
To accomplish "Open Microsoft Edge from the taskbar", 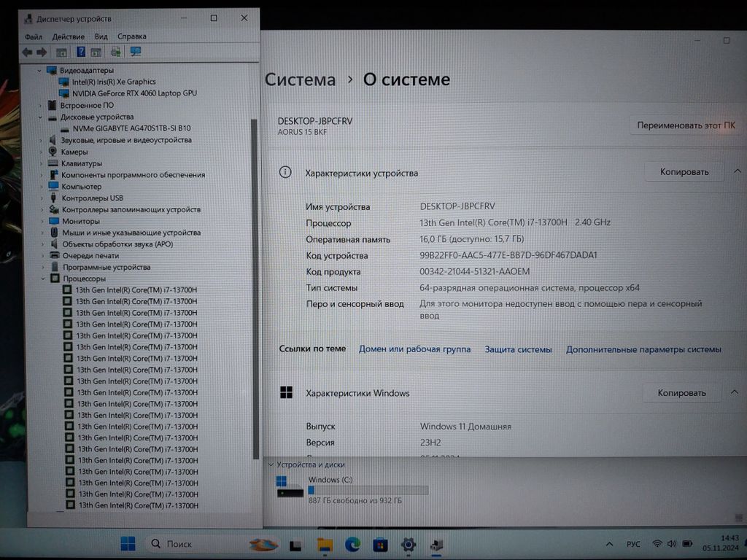I will 352,544.
